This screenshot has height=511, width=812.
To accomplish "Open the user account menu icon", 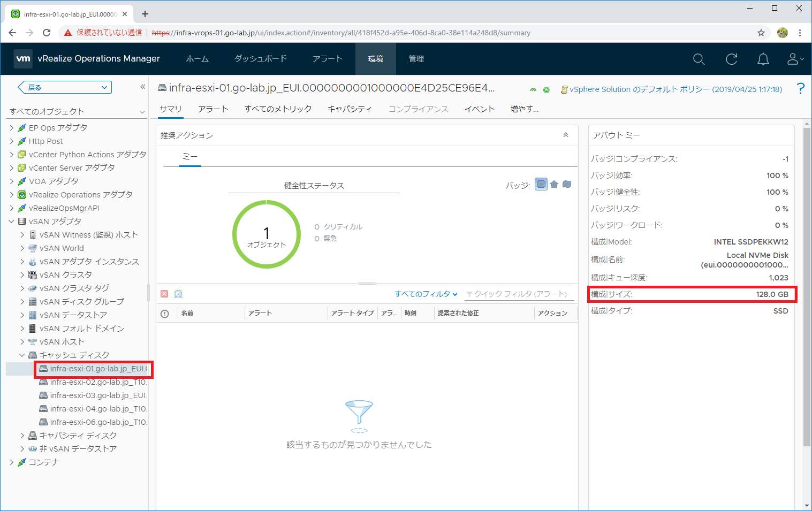I will [x=795, y=59].
